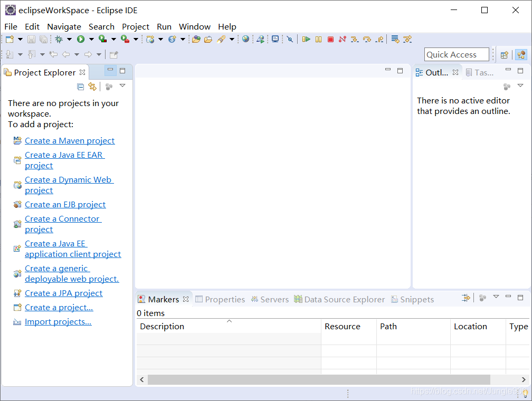532x401 pixels.
Task: Launch Debug with the bug icon
Action: [x=59, y=40]
